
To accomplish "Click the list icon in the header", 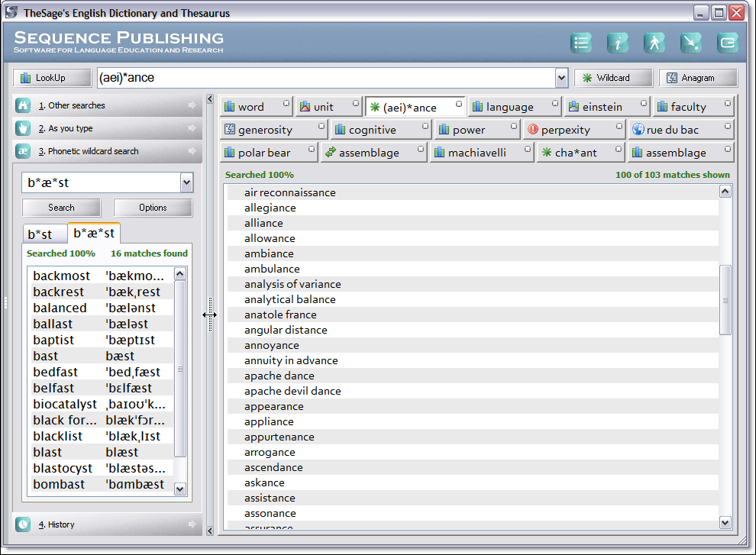I will (x=581, y=43).
